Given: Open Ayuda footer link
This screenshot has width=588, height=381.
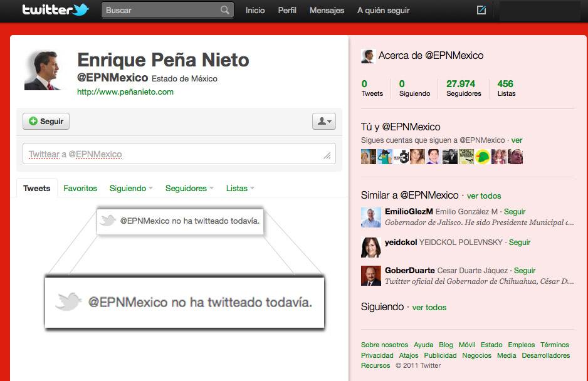Looking at the screenshot, I should 423,345.
